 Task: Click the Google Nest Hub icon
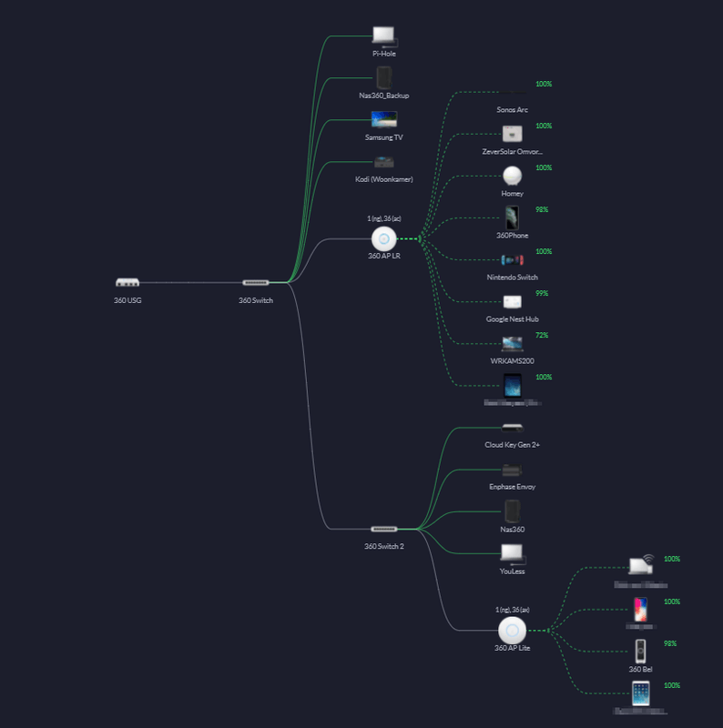pyautogui.click(x=512, y=302)
